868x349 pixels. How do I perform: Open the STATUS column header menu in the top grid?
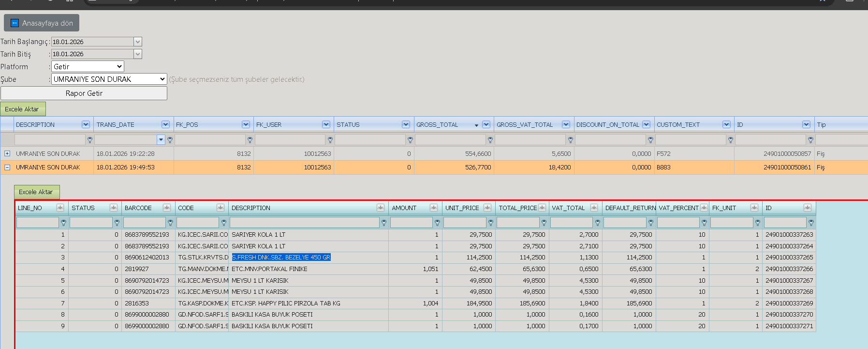click(x=406, y=124)
